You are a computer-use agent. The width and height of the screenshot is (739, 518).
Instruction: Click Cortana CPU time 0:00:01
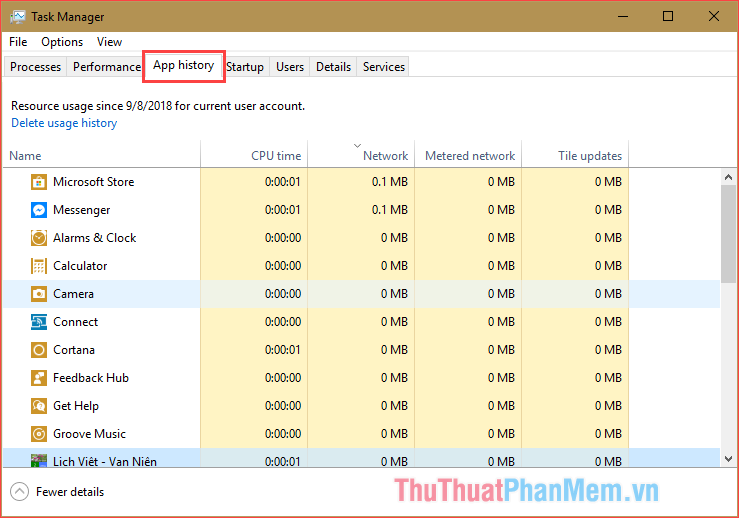[x=283, y=350]
